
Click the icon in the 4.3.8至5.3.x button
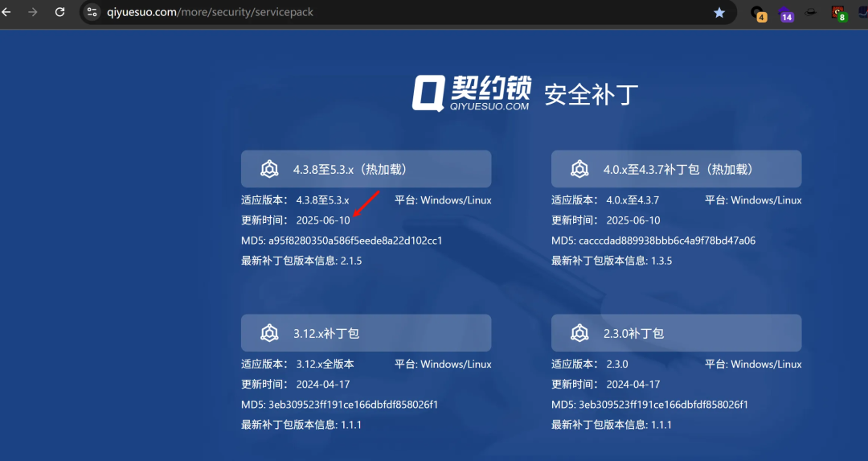pyautogui.click(x=269, y=169)
